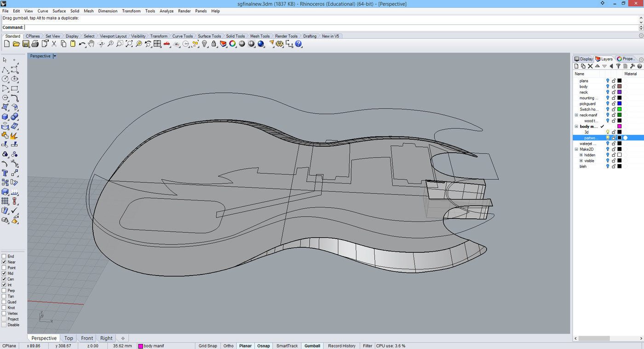Screen dimensions: 644x349
Task: Toggle SmartTrack in status bar
Action: [x=287, y=346]
